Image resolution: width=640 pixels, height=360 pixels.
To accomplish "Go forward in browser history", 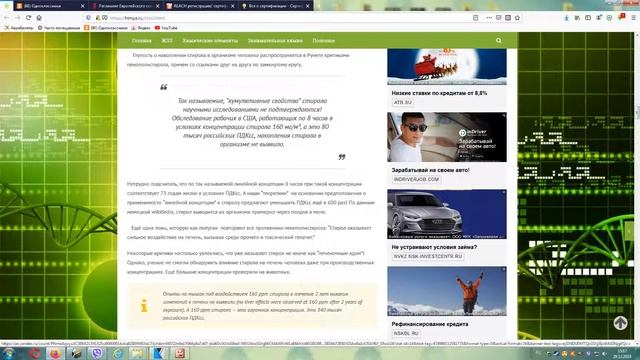I will tap(18, 18).
